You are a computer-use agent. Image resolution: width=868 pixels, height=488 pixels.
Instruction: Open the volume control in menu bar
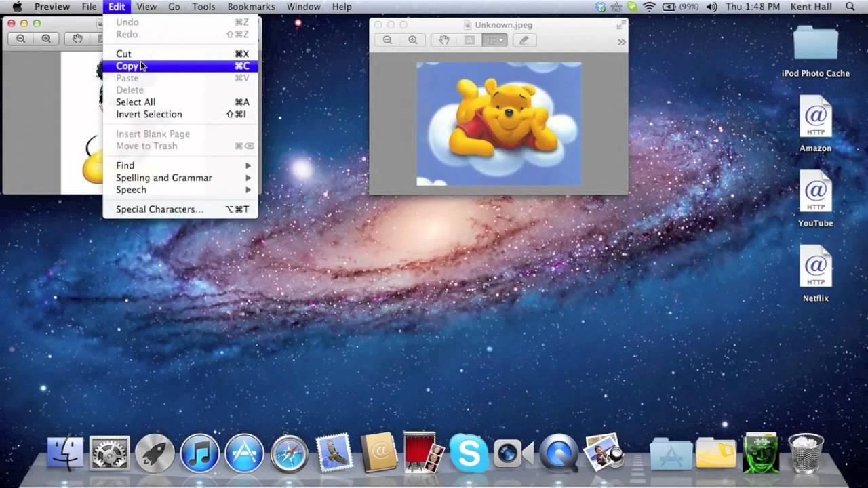pyautogui.click(x=711, y=7)
